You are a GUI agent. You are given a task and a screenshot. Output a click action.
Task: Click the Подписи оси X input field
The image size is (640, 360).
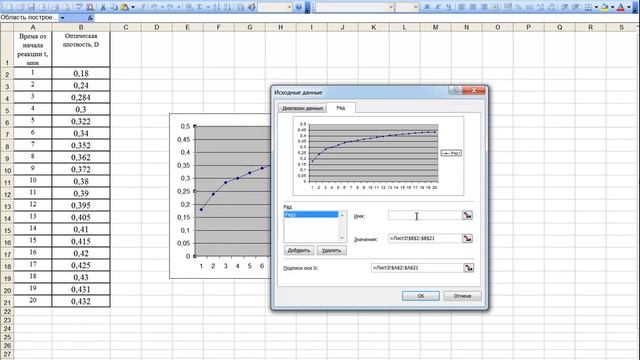pos(417,268)
